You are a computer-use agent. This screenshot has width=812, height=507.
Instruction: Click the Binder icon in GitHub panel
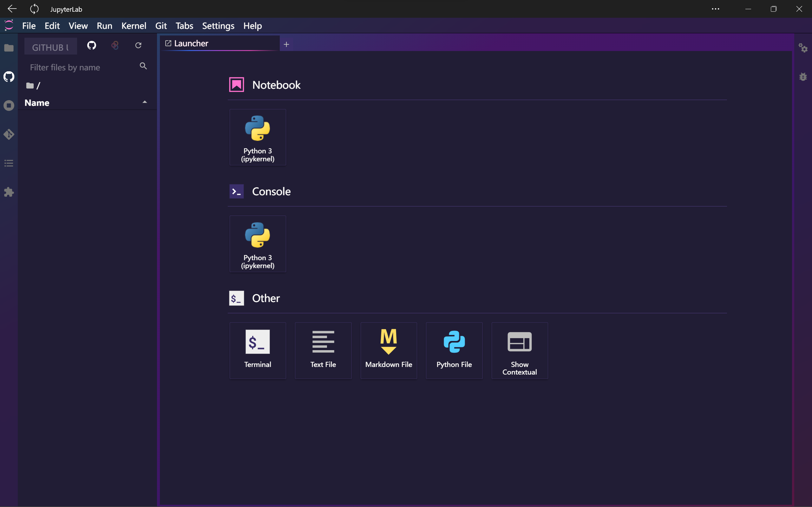pyautogui.click(x=115, y=45)
